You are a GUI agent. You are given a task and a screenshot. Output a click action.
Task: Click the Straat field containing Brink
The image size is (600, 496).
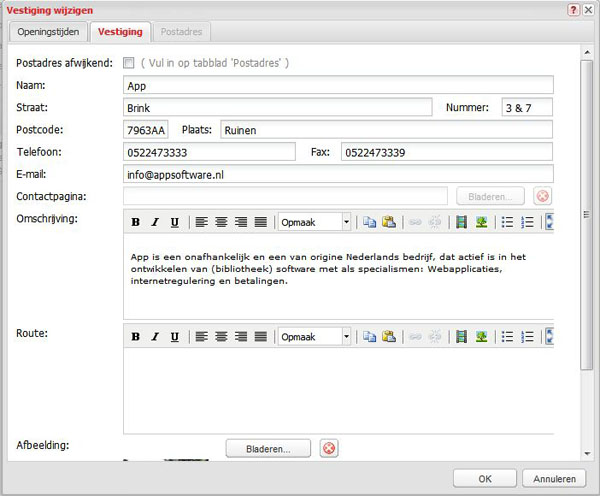[x=278, y=107]
